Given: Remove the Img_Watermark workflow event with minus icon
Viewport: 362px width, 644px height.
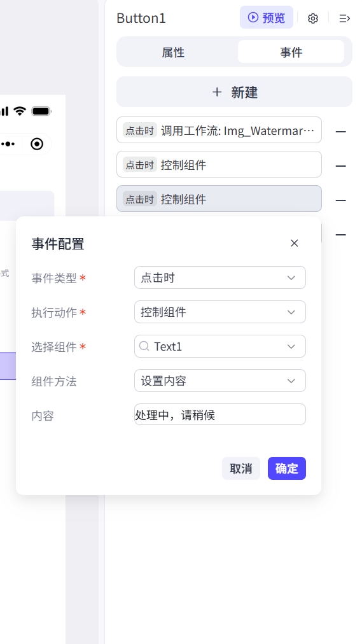Looking at the screenshot, I should point(340,132).
